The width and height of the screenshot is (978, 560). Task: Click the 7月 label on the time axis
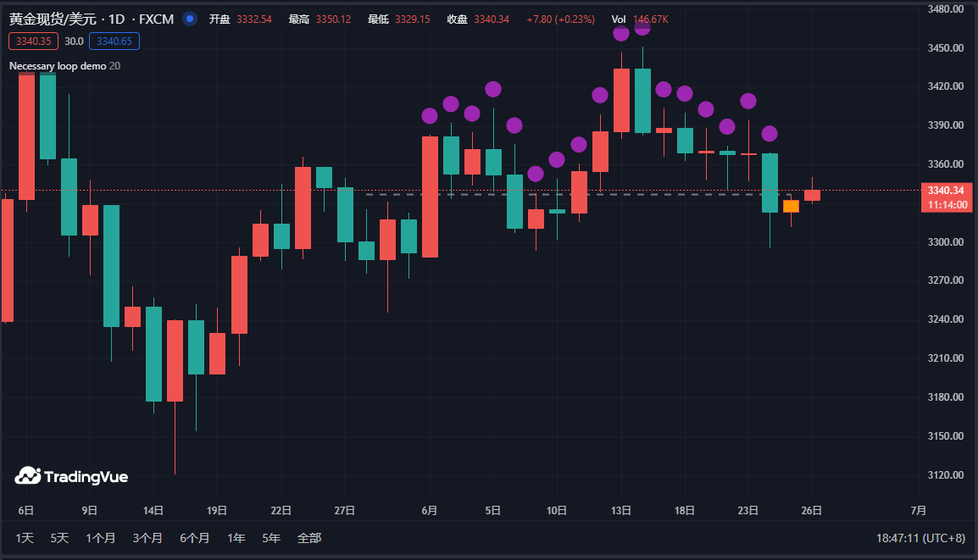click(918, 511)
